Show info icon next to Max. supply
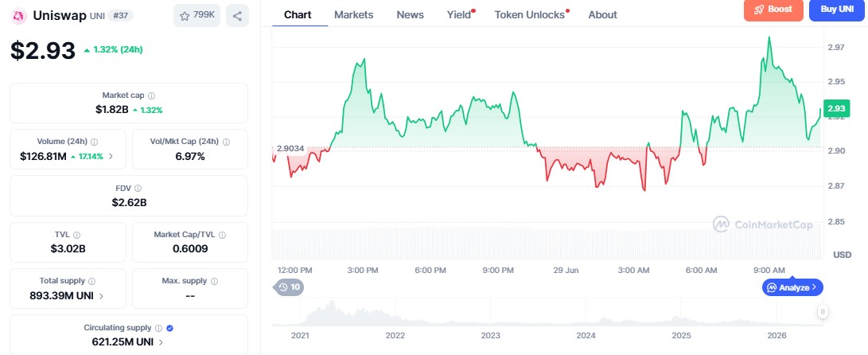Image resolution: width=868 pixels, height=355 pixels. pos(214,281)
